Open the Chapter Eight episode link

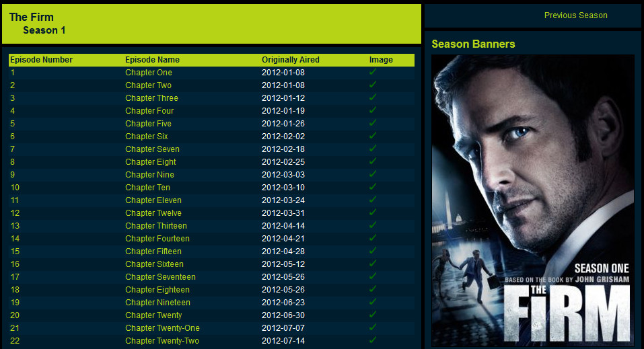point(151,162)
